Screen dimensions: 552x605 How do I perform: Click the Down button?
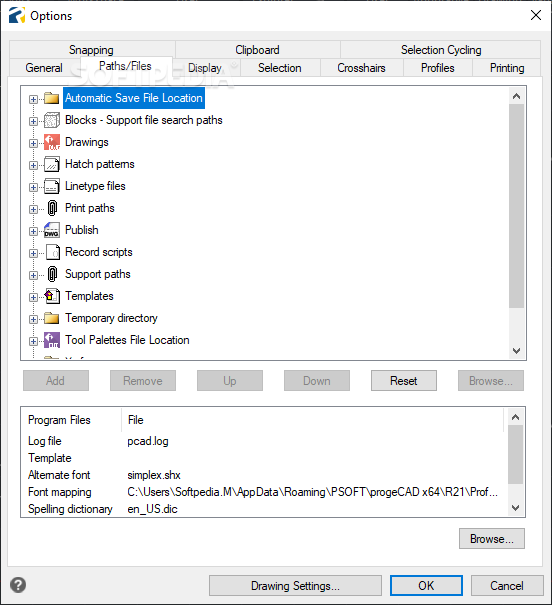point(317,381)
